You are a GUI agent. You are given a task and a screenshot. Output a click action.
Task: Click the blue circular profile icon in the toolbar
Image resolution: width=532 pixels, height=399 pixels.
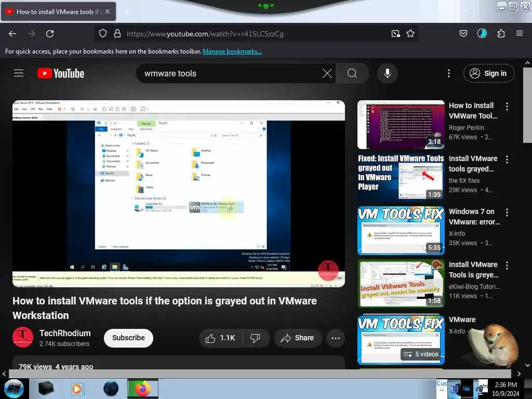tap(482, 34)
